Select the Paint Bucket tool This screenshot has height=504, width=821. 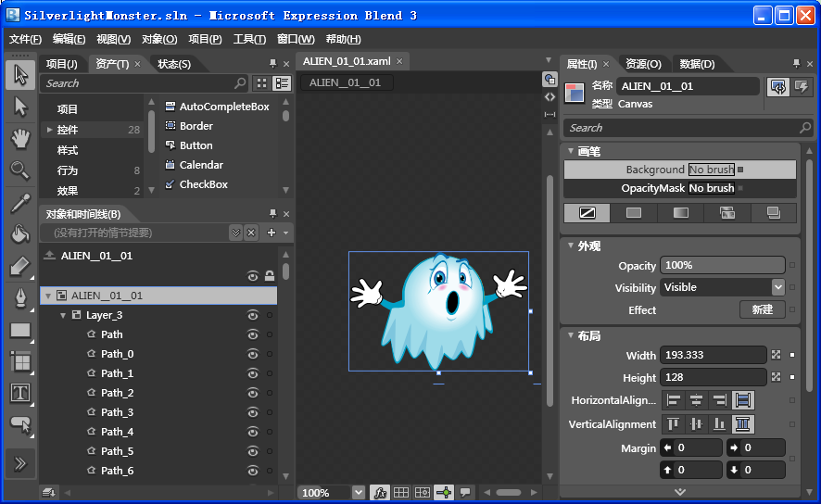point(20,234)
